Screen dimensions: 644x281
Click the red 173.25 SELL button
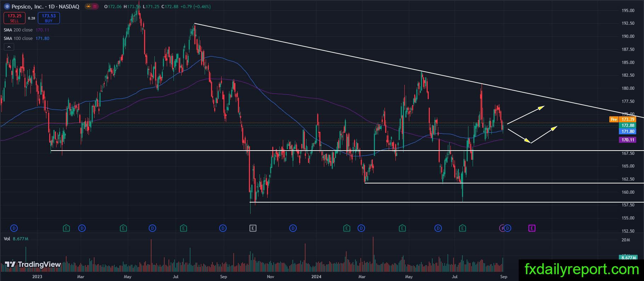[x=15, y=18]
